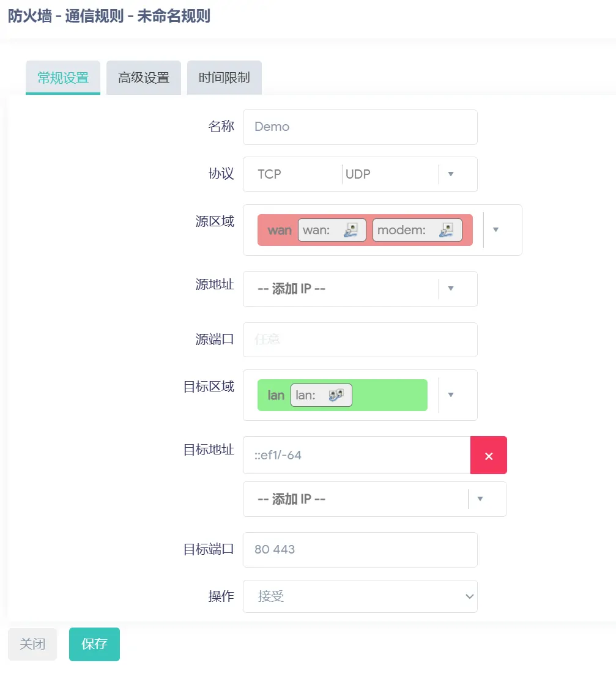The image size is (616, 682).
Task: Click inside the 名称 field showing Demo
Action: click(360, 127)
